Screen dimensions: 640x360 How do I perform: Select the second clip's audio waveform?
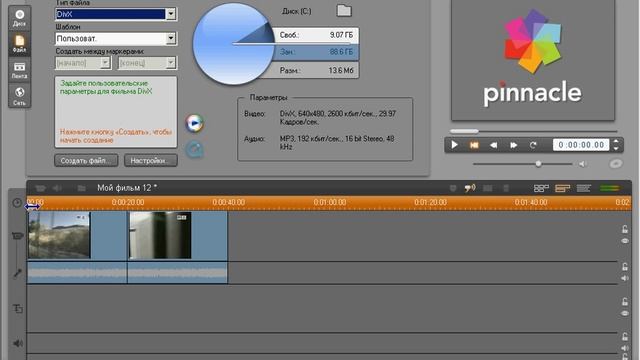(x=178, y=272)
